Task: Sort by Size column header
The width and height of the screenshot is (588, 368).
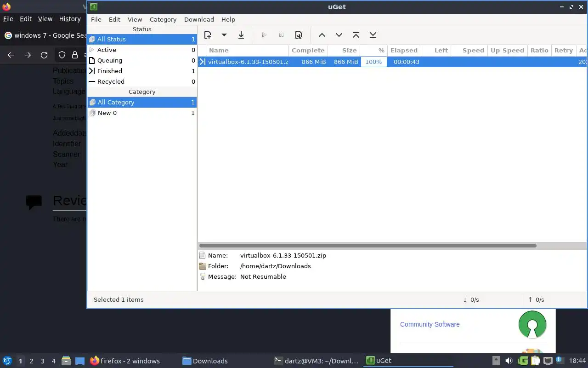Action: coord(344,50)
